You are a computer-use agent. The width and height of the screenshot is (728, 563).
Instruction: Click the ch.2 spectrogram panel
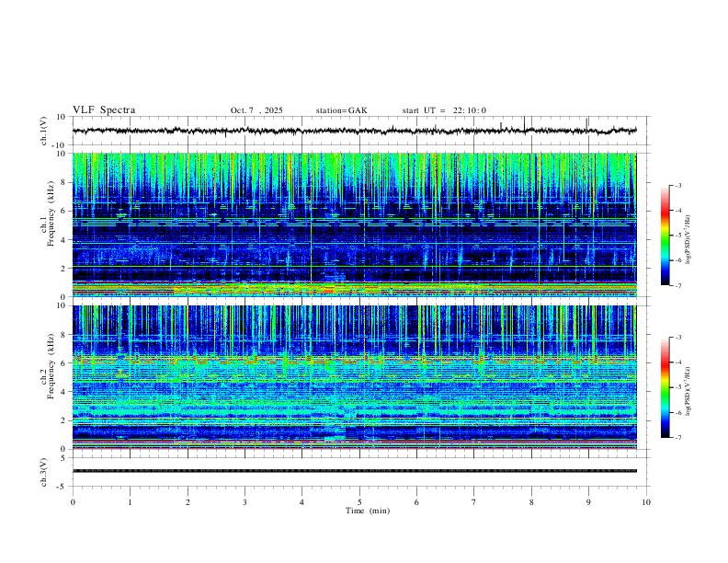(354, 377)
